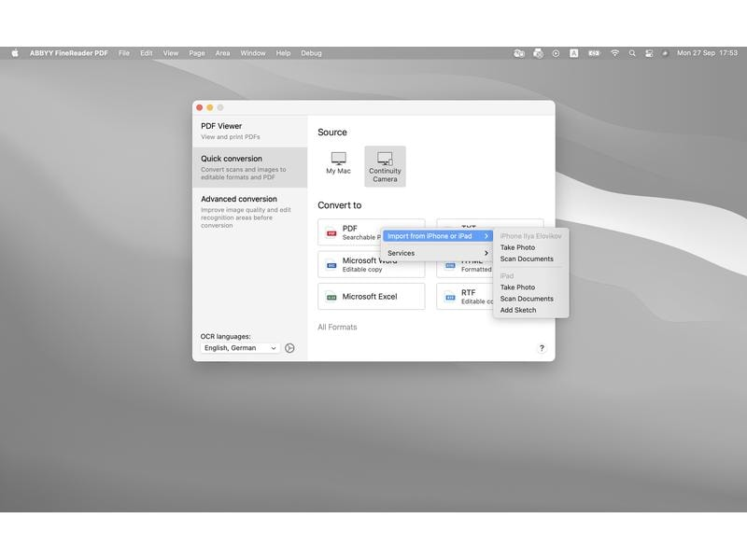Expand the Import from iPhone or iPad arrow
This screenshot has width=747, height=560.
point(486,236)
